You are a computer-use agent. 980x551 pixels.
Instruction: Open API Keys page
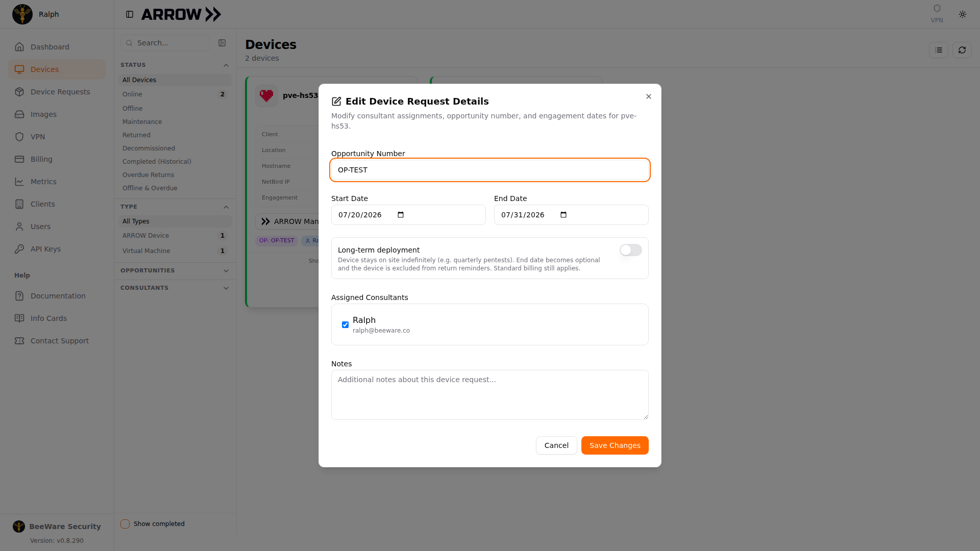pos(57,249)
